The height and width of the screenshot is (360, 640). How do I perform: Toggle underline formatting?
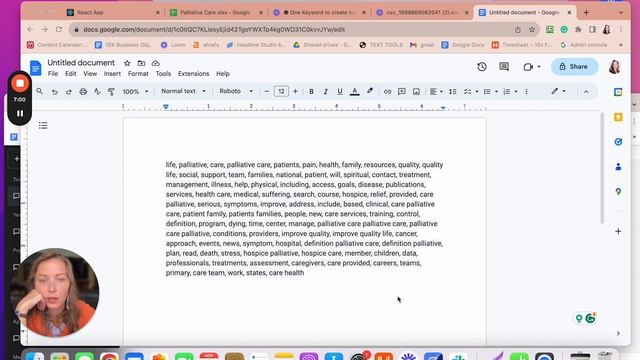(x=340, y=92)
